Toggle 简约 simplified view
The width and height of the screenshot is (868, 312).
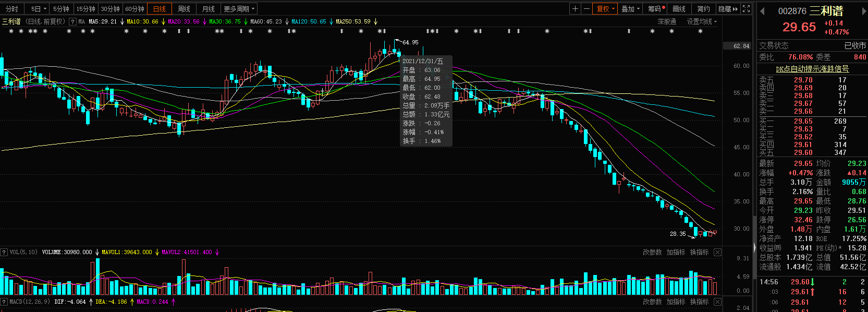coord(704,9)
